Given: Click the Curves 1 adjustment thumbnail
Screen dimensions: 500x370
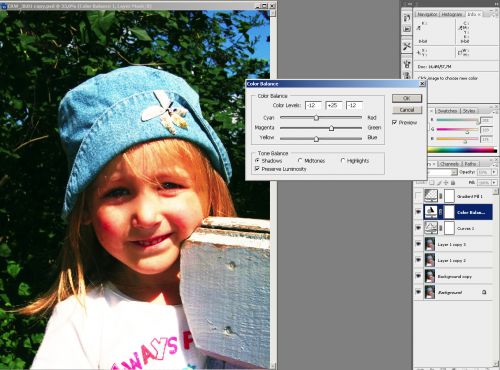Looking at the screenshot, I should 430,228.
